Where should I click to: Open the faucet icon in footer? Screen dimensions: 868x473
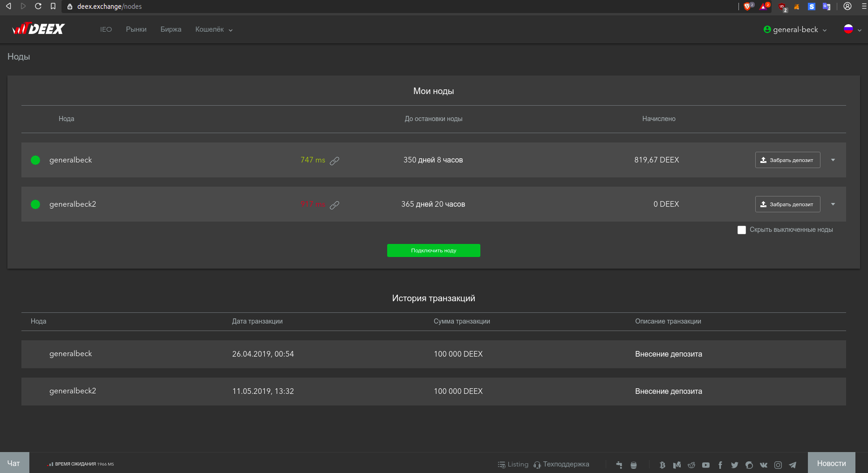[x=619, y=465]
